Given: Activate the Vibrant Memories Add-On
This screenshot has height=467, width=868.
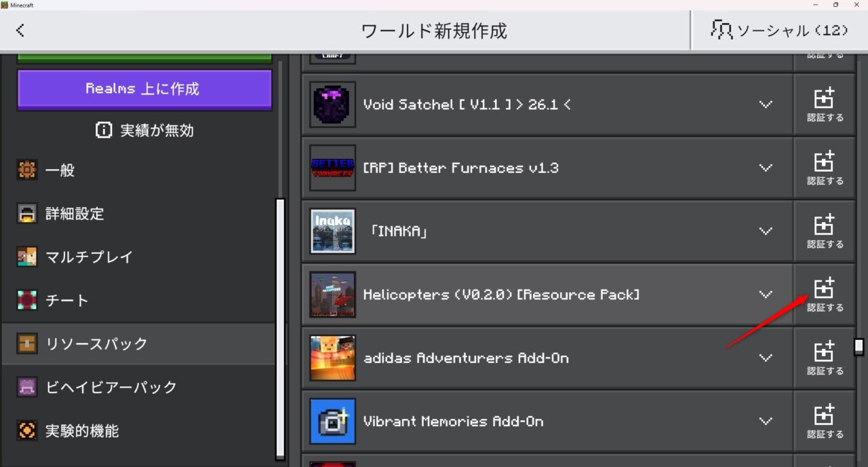Looking at the screenshot, I should click(825, 421).
